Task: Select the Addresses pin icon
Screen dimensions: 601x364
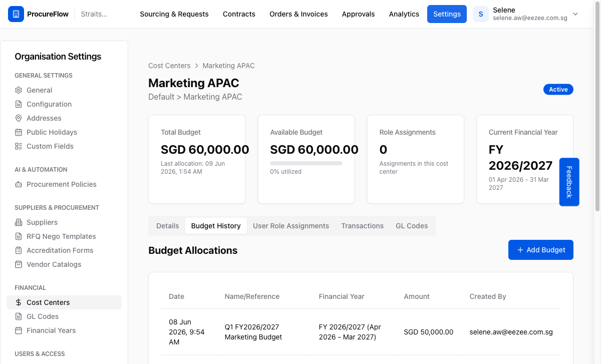Action: (19, 118)
